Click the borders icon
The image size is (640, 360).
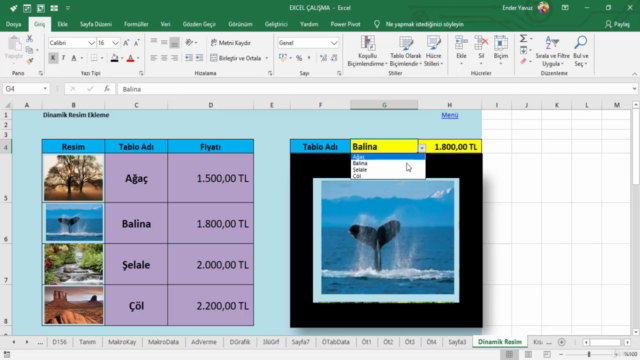point(94,58)
